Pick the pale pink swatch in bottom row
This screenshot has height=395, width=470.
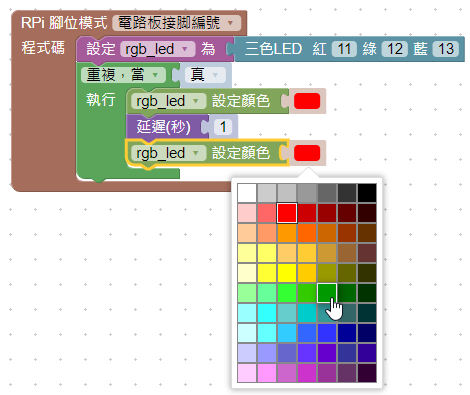(247, 373)
